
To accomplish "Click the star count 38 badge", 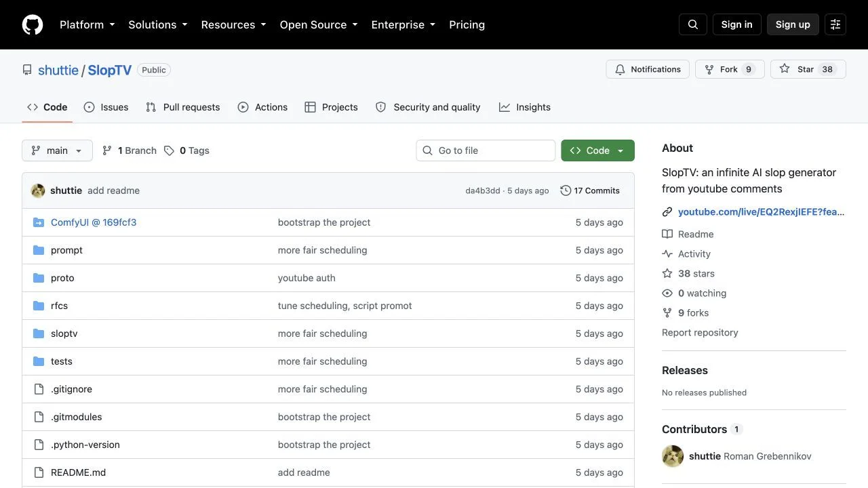I will 827,69.
